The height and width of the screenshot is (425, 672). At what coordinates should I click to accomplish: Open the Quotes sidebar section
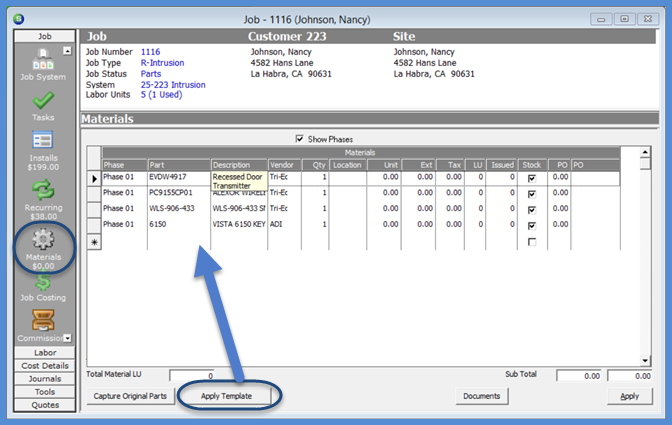point(45,405)
